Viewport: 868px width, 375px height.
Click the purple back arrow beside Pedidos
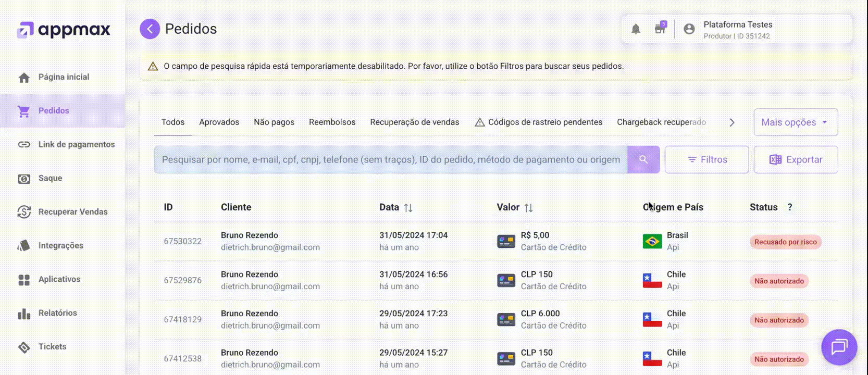click(150, 29)
